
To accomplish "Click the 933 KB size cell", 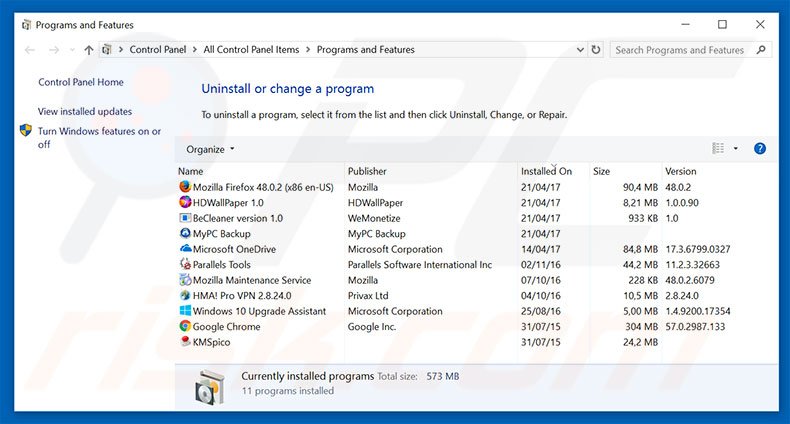I will (x=643, y=218).
